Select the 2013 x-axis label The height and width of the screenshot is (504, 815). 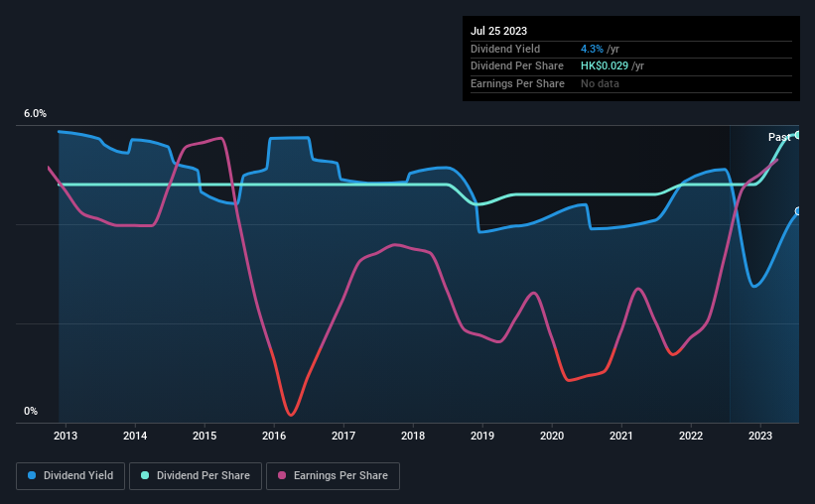coord(66,436)
